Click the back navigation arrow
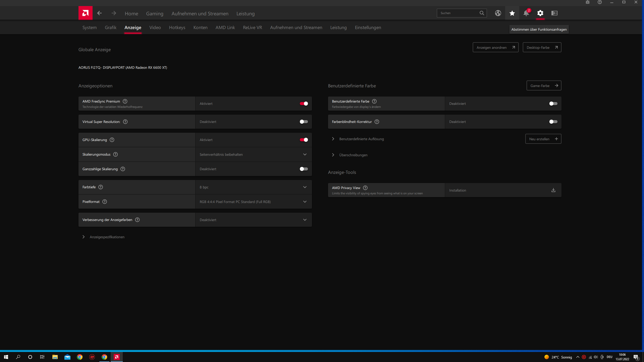 (x=99, y=13)
